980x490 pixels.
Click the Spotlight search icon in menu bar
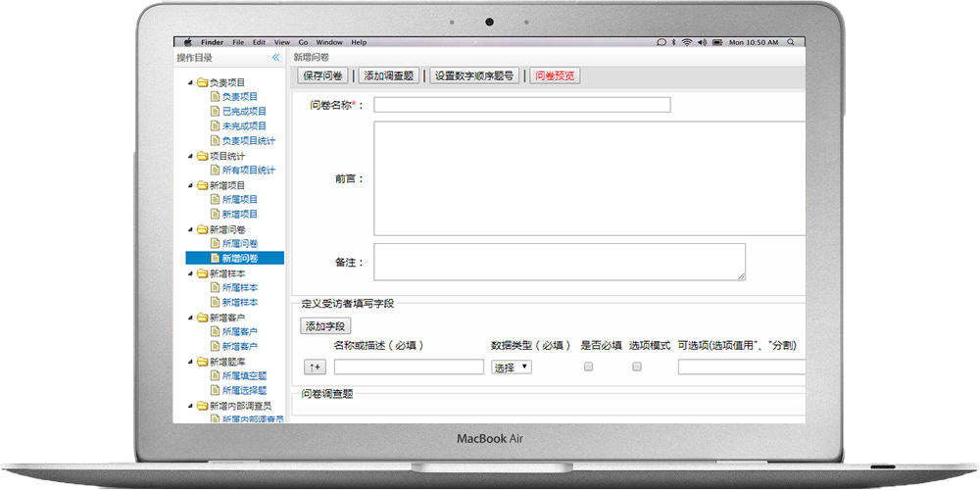pos(790,42)
